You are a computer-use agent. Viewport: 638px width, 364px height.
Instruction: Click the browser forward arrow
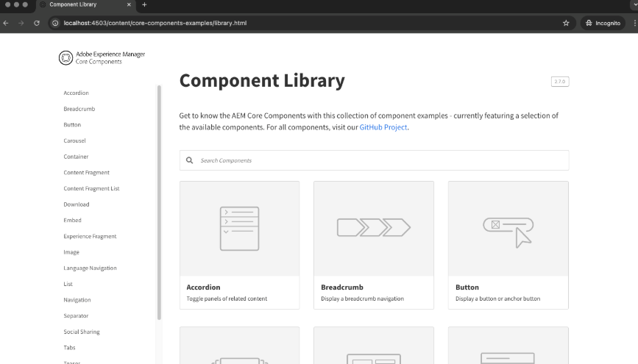21,24
